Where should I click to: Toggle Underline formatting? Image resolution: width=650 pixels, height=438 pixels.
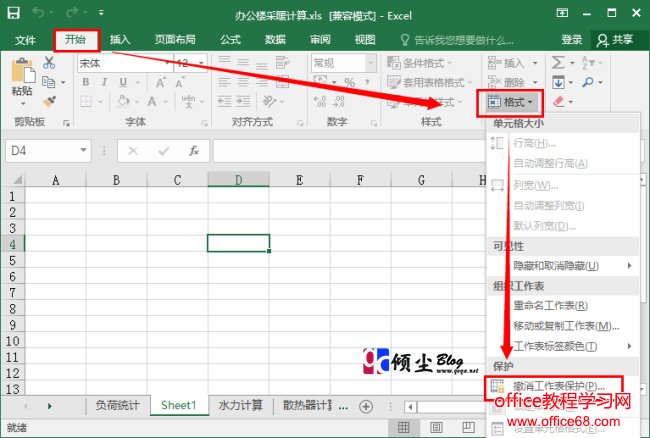pyautogui.click(x=123, y=82)
